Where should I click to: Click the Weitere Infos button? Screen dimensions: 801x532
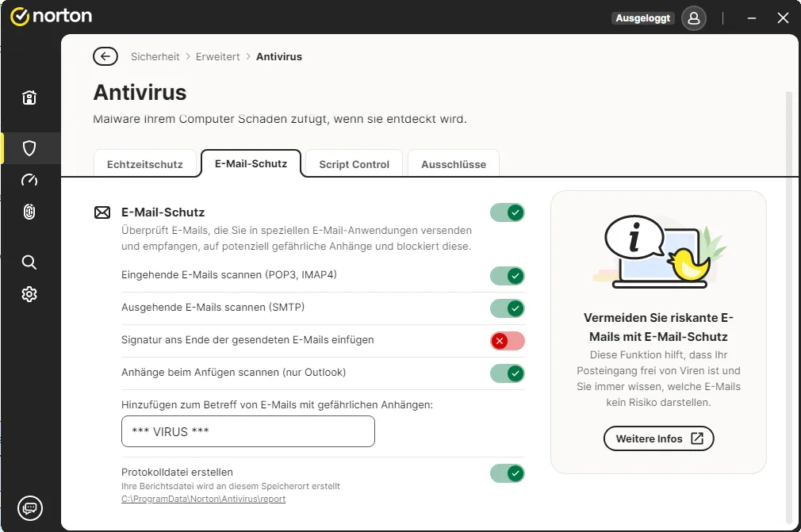(x=658, y=438)
